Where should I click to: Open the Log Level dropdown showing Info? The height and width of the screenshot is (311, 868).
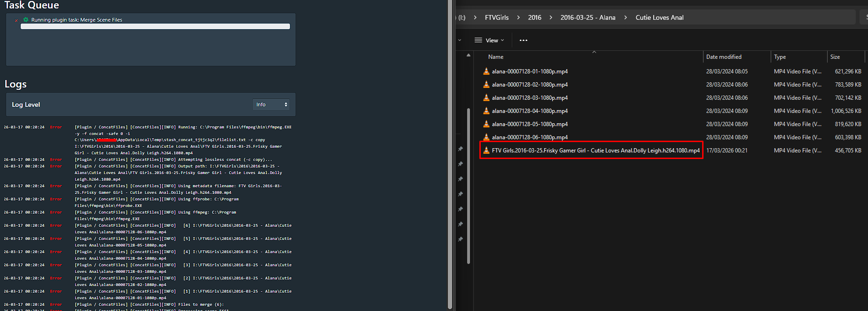(271, 104)
